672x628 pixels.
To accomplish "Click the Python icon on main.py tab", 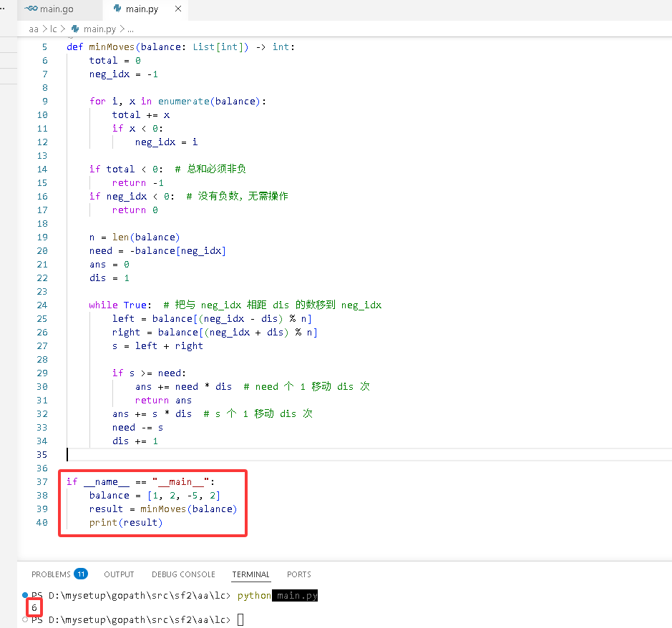I will (x=117, y=9).
